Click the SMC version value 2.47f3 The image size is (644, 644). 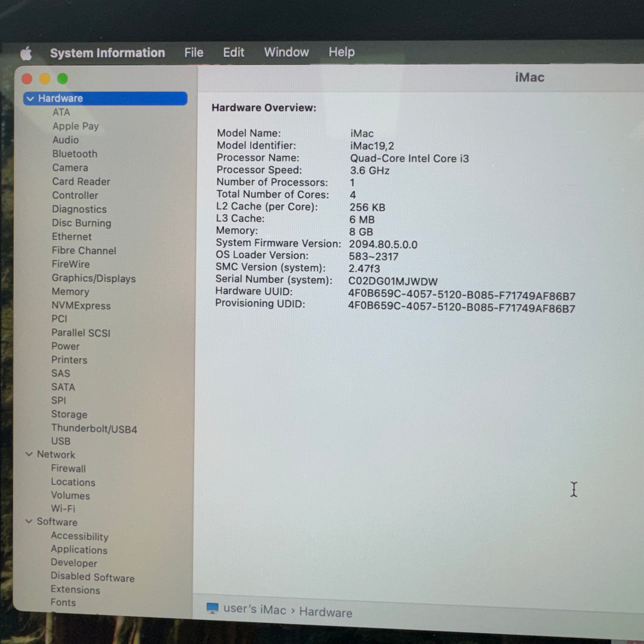pyautogui.click(x=364, y=268)
